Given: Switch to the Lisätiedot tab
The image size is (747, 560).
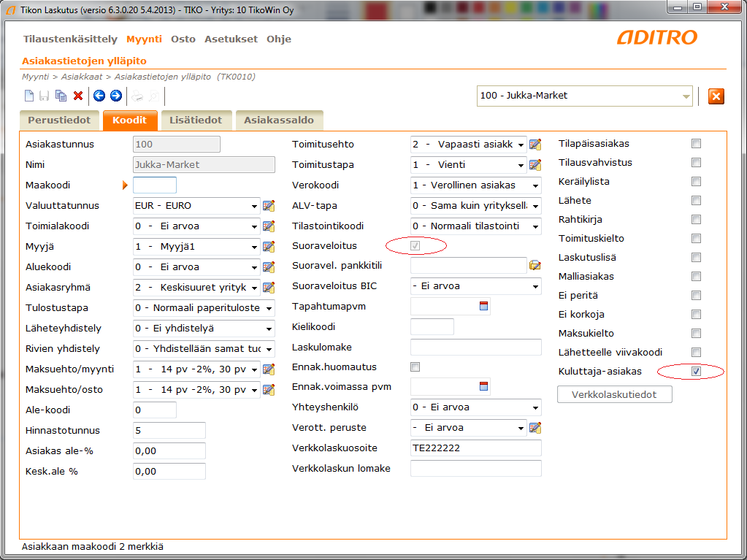Looking at the screenshot, I should point(196,120).
